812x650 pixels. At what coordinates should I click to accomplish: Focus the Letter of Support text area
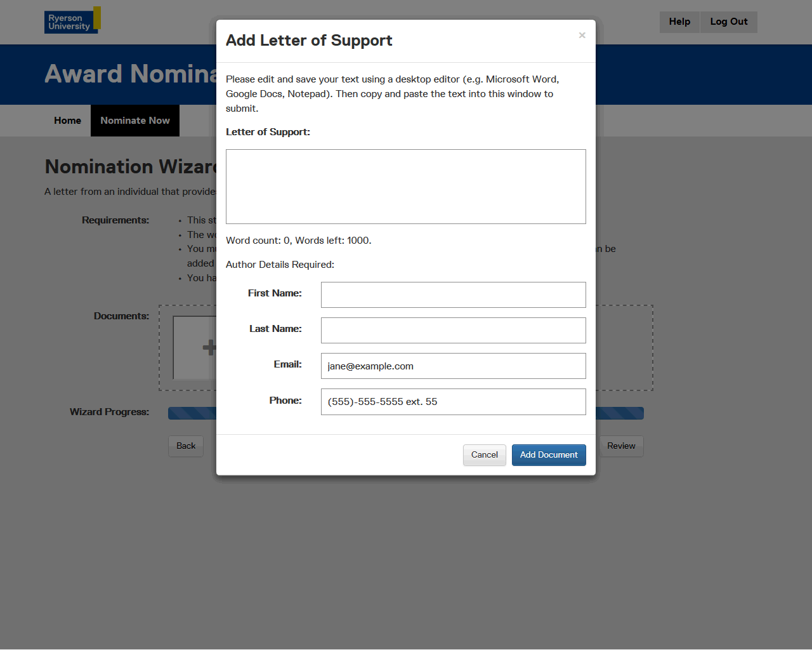point(405,187)
